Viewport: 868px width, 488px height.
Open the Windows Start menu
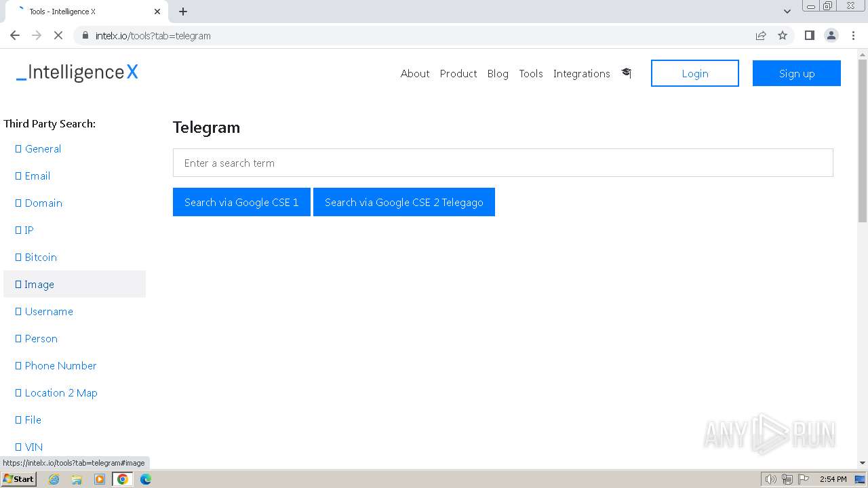(x=18, y=479)
